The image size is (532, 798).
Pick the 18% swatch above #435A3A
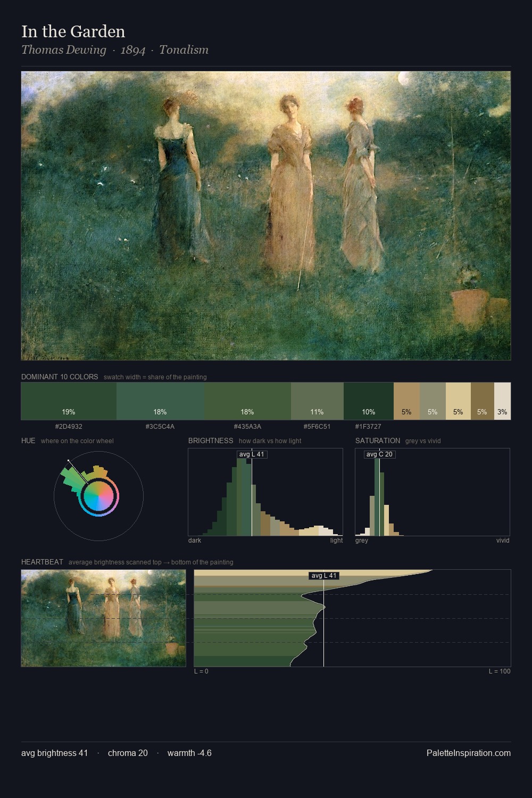coord(247,401)
